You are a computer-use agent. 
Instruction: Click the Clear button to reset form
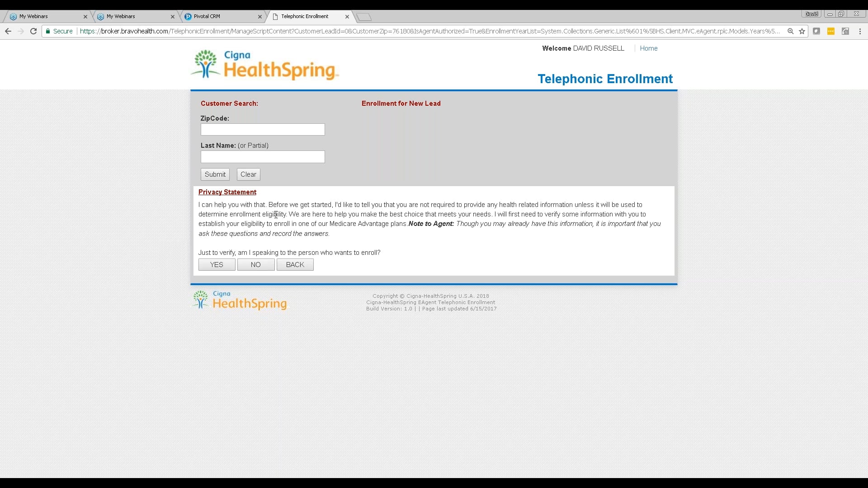248,174
